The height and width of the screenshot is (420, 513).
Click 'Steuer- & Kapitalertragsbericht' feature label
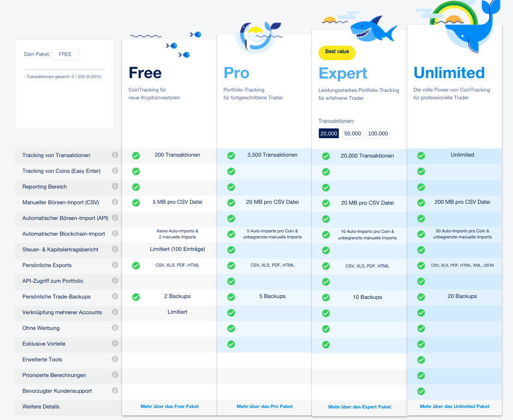(60, 250)
